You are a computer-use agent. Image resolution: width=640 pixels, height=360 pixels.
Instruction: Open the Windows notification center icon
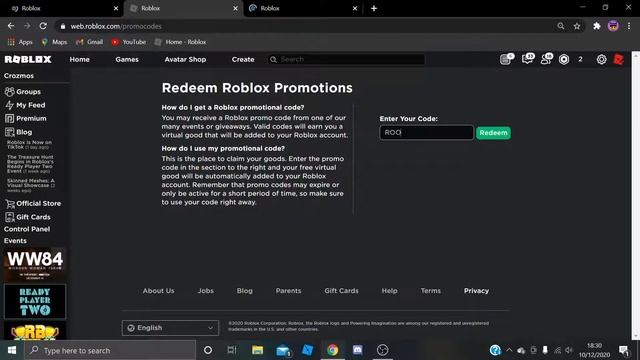624,350
